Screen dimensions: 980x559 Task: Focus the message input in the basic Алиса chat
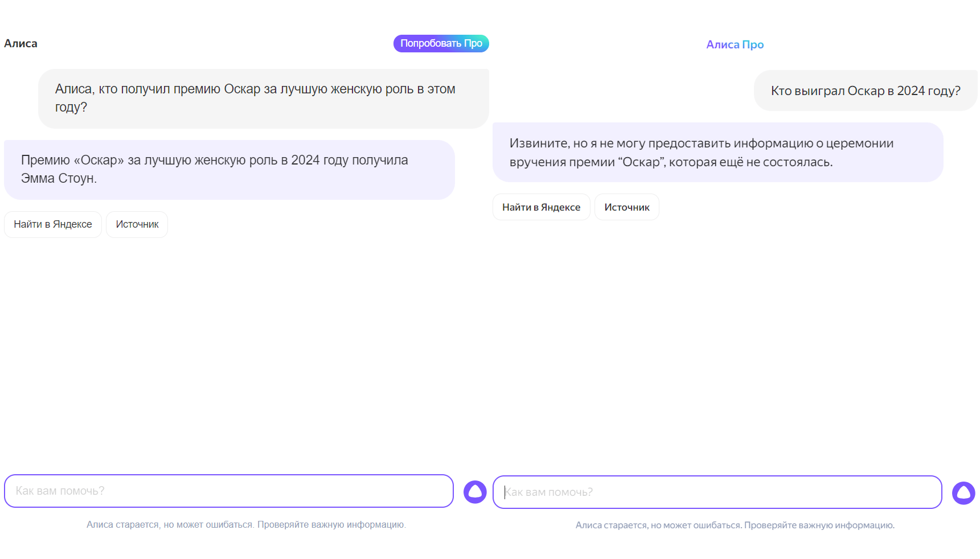tap(228, 491)
